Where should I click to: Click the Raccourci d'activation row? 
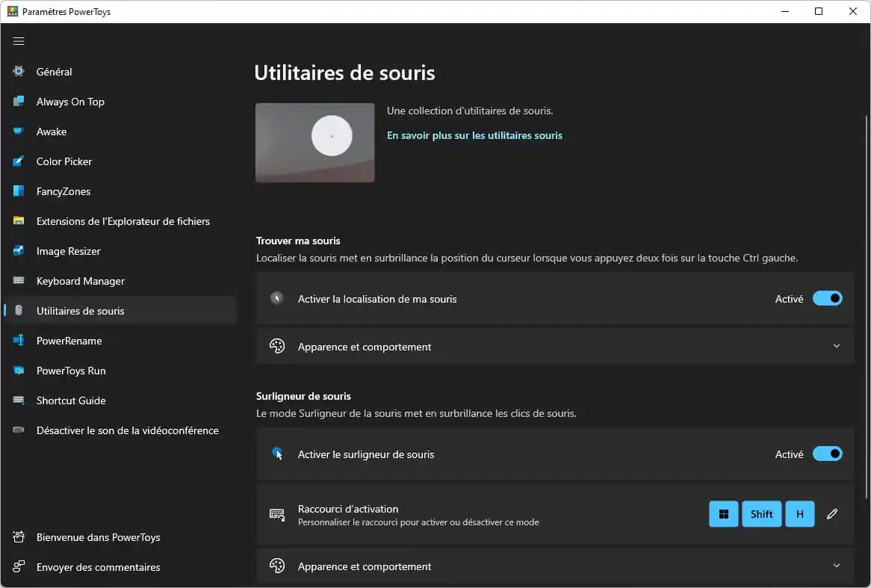555,515
